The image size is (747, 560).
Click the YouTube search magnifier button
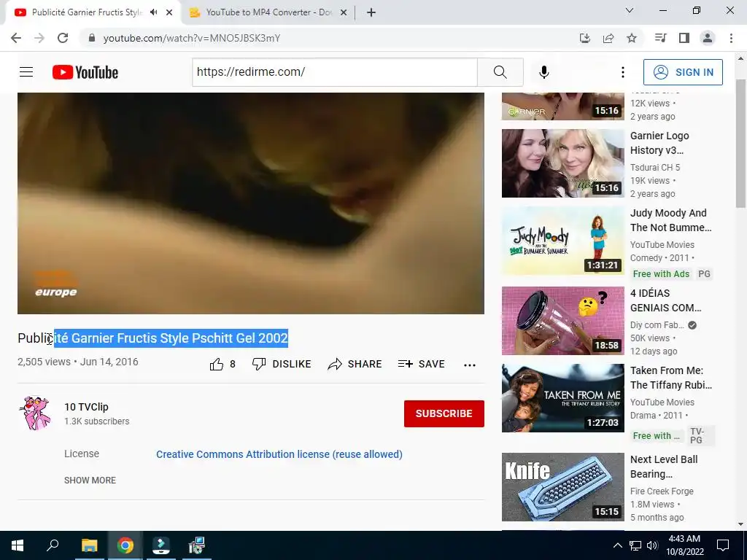pyautogui.click(x=500, y=72)
